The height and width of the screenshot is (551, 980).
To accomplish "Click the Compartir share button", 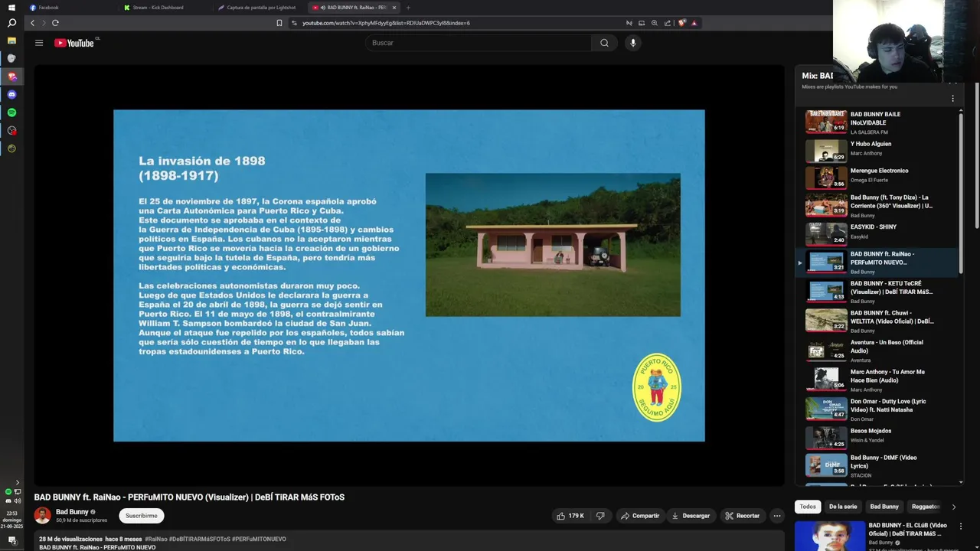I will tap(640, 516).
